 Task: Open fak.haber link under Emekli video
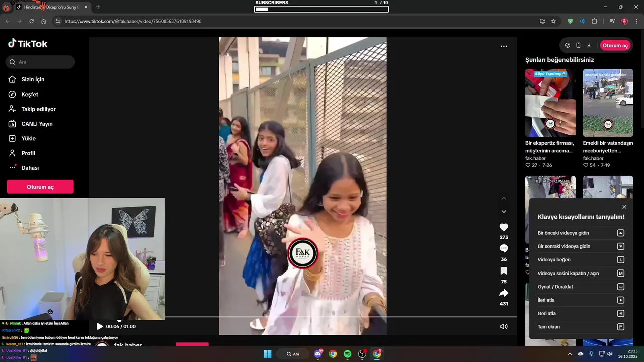[593, 158]
